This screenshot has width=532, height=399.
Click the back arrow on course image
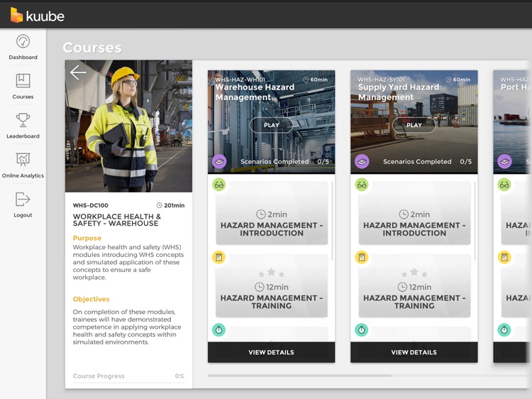click(78, 72)
